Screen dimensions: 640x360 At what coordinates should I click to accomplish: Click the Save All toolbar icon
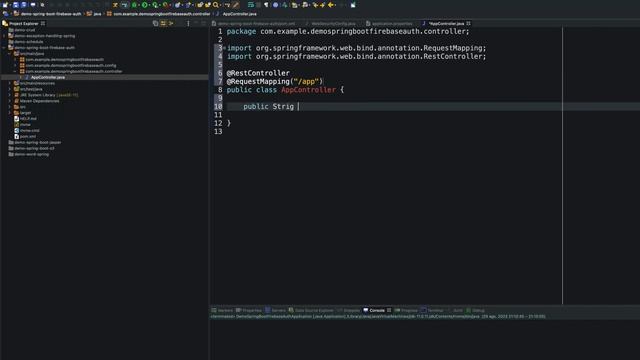pos(24,5)
